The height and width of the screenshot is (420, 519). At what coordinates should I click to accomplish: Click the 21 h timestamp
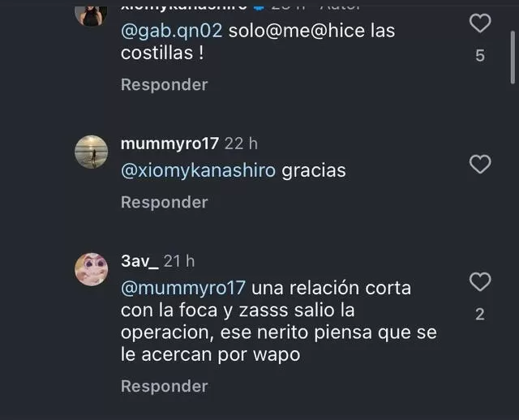point(179,261)
